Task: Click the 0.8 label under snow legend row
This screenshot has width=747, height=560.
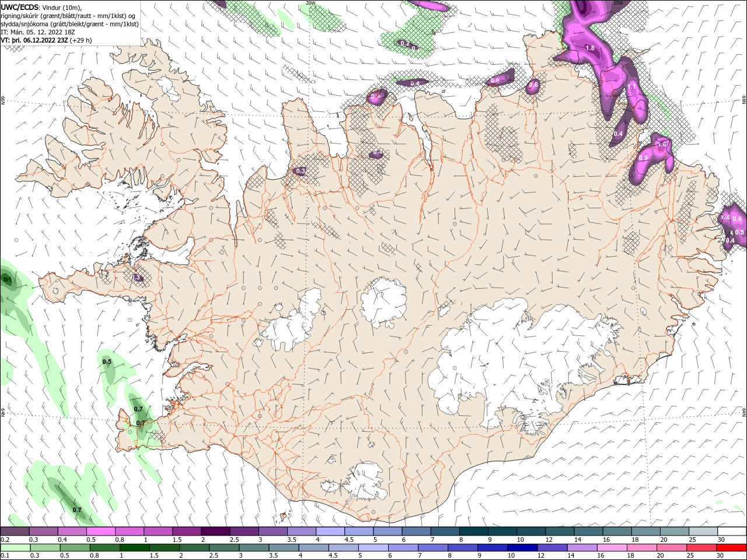Action: click(120, 540)
